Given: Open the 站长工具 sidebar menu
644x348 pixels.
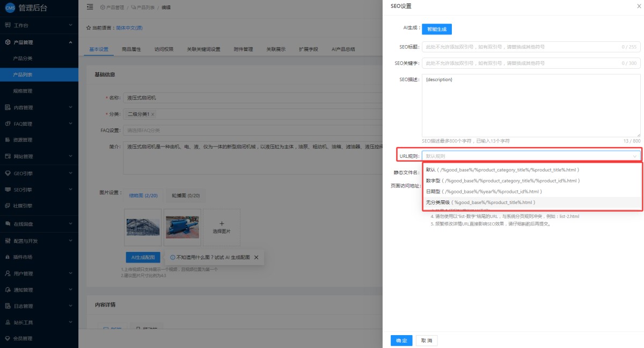Looking at the screenshot, I should (x=39, y=323).
